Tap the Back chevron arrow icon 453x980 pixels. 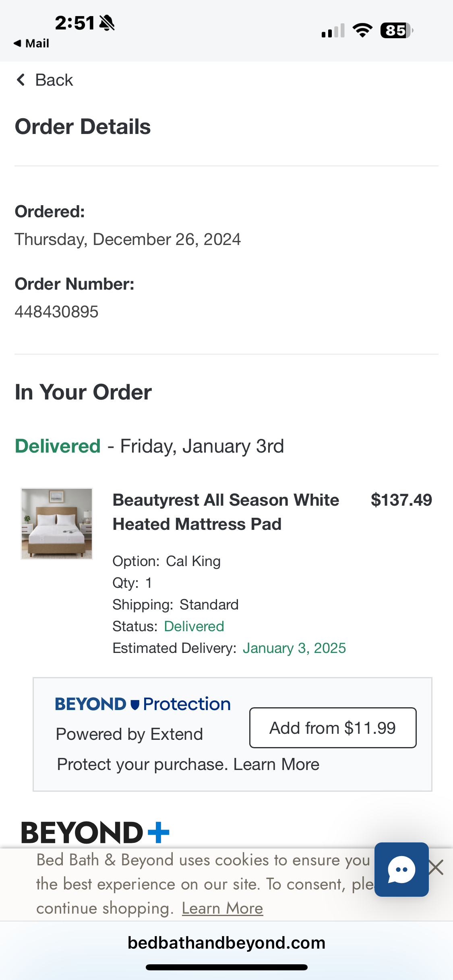[21, 80]
